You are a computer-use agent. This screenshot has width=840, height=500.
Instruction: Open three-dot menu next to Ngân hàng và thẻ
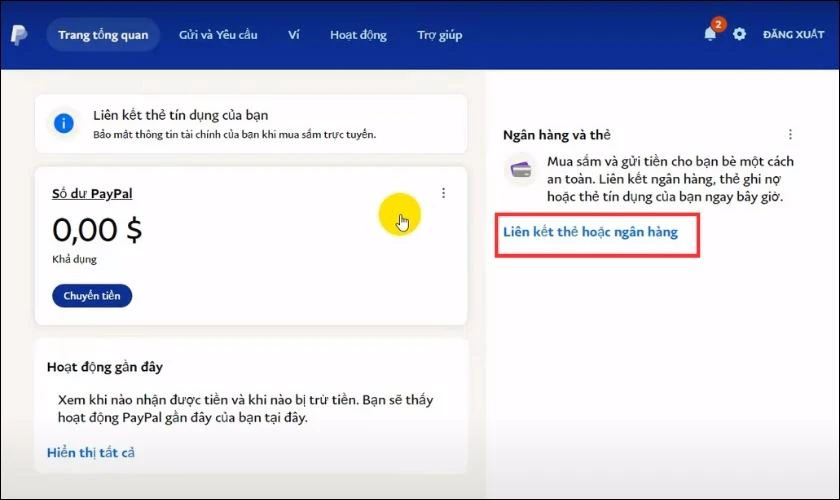tap(790, 135)
